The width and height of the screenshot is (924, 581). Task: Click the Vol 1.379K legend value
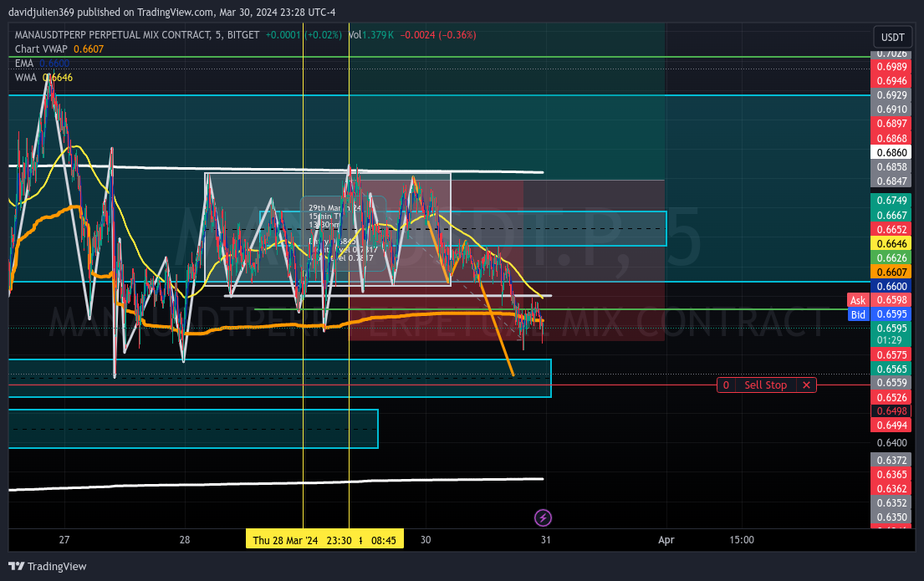click(370, 35)
